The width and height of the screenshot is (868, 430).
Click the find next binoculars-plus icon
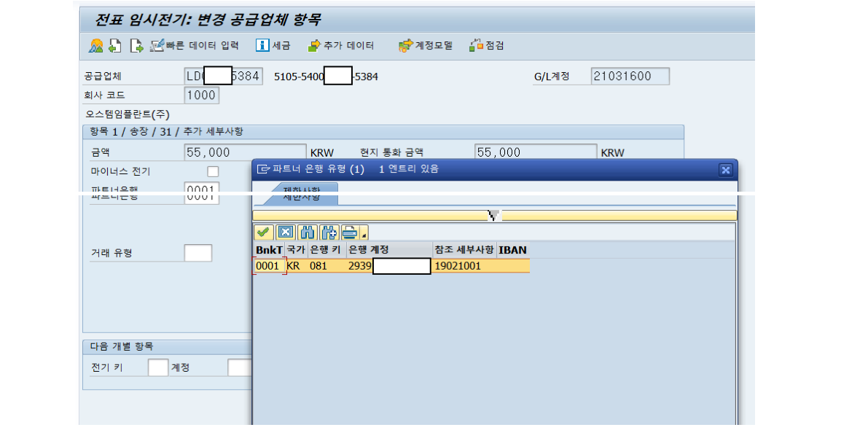coord(329,232)
